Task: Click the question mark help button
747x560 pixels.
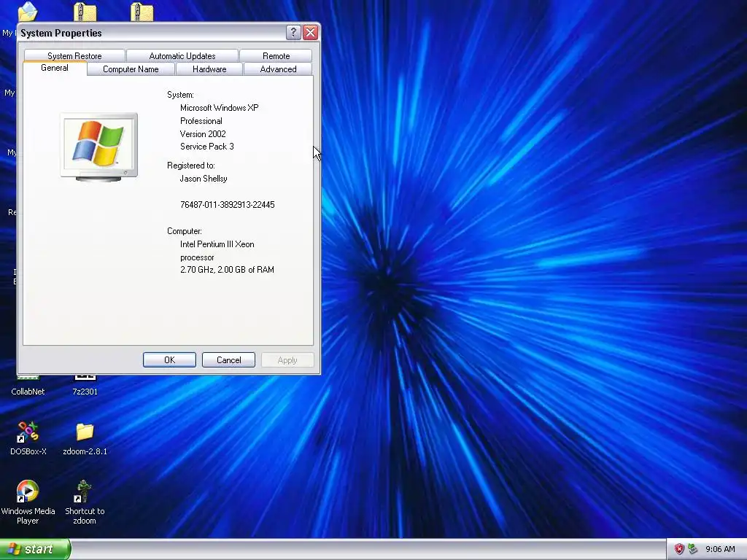Action: pos(293,32)
